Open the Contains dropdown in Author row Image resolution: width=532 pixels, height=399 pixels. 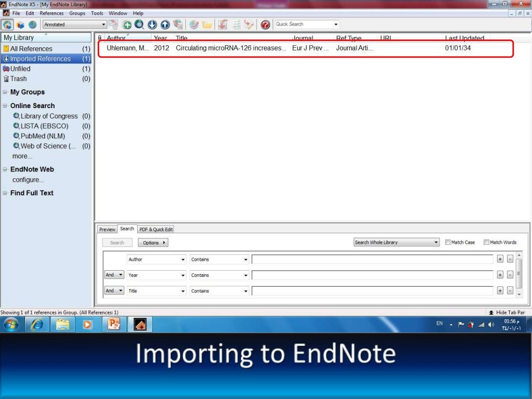coord(219,260)
